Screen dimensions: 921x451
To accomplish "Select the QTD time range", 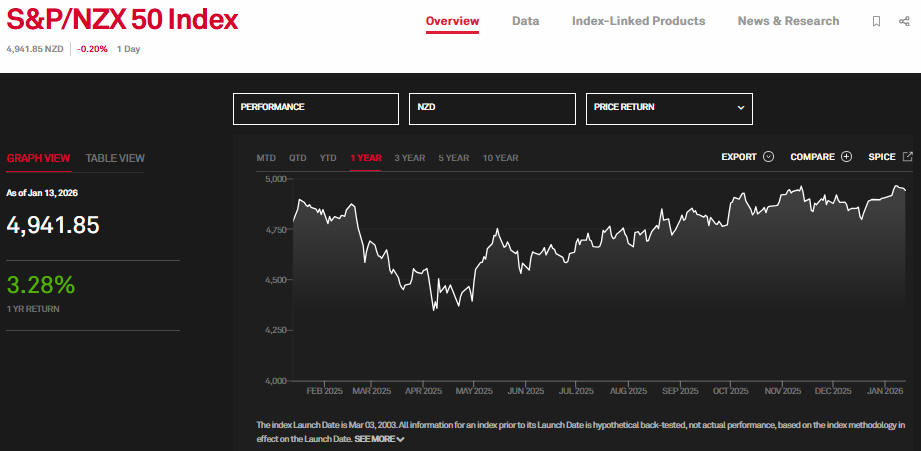I will (x=298, y=157).
